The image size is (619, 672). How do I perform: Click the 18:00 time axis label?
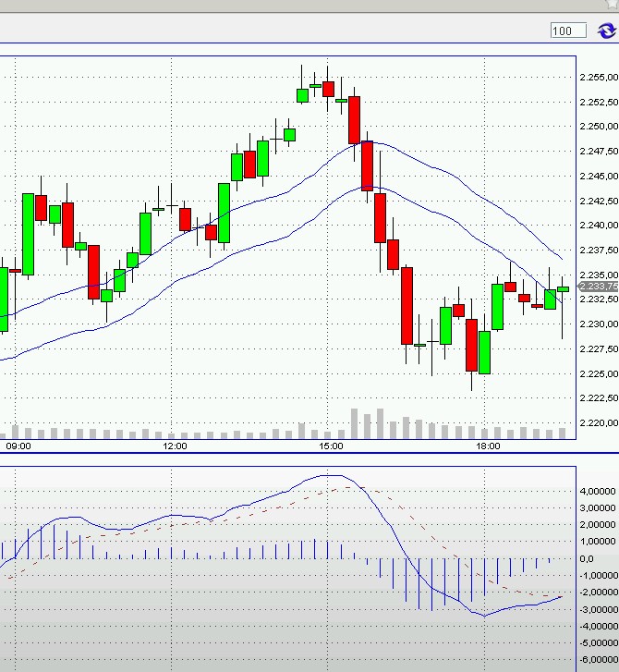pyautogui.click(x=488, y=446)
